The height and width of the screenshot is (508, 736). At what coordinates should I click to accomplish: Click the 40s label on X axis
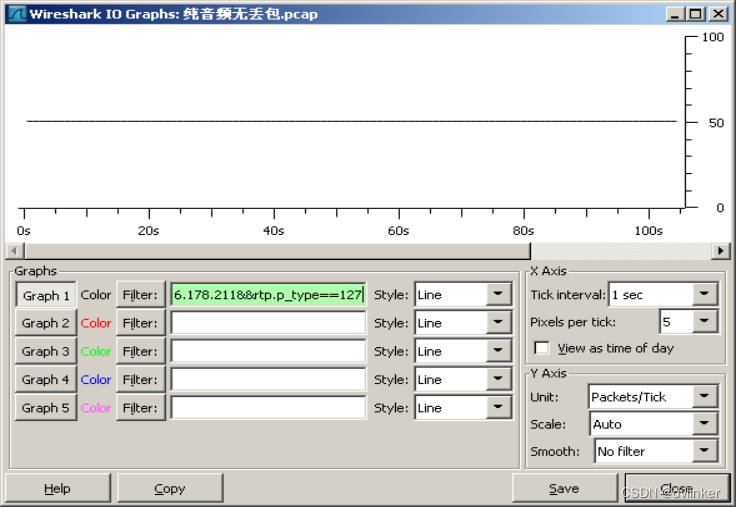pos(274,231)
